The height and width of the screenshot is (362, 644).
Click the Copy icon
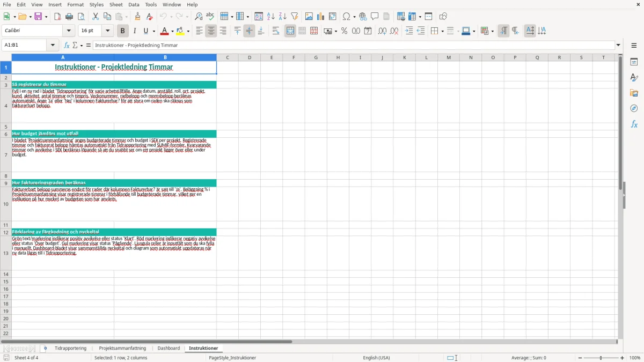point(107,17)
